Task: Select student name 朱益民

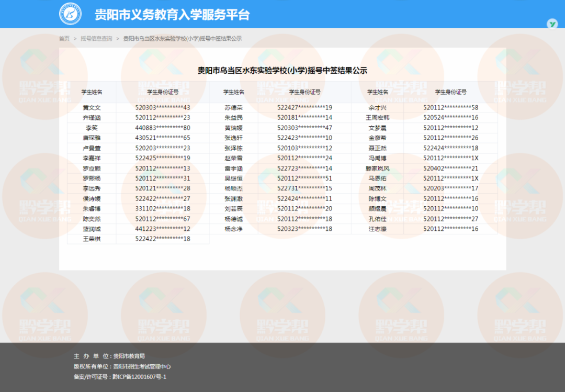Action: click(x=233, y=118)
